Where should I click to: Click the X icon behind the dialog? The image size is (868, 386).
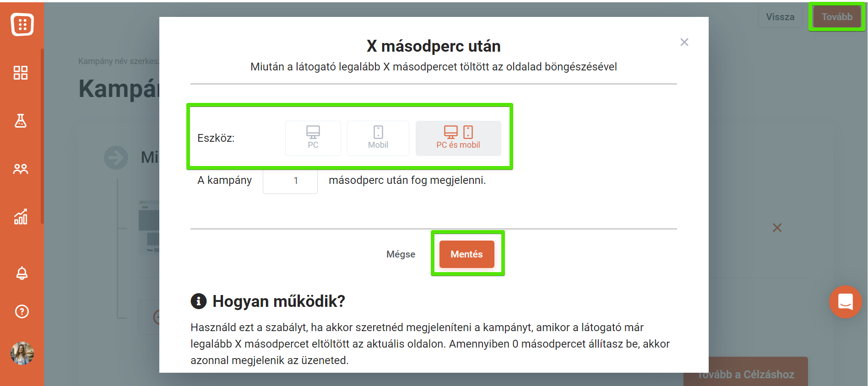tap(777, 228)
